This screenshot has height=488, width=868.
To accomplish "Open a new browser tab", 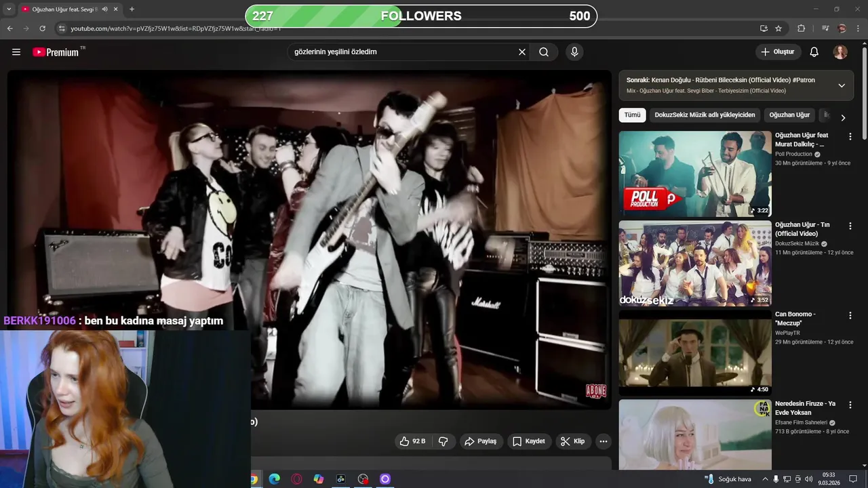I will 132,9.
